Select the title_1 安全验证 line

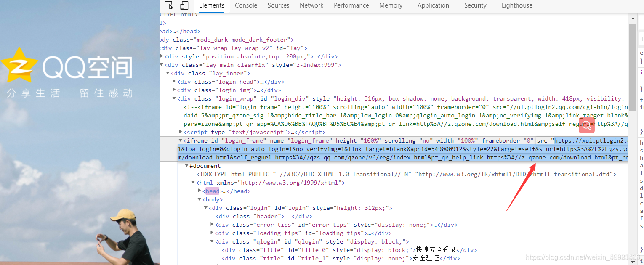pos(341,258)
